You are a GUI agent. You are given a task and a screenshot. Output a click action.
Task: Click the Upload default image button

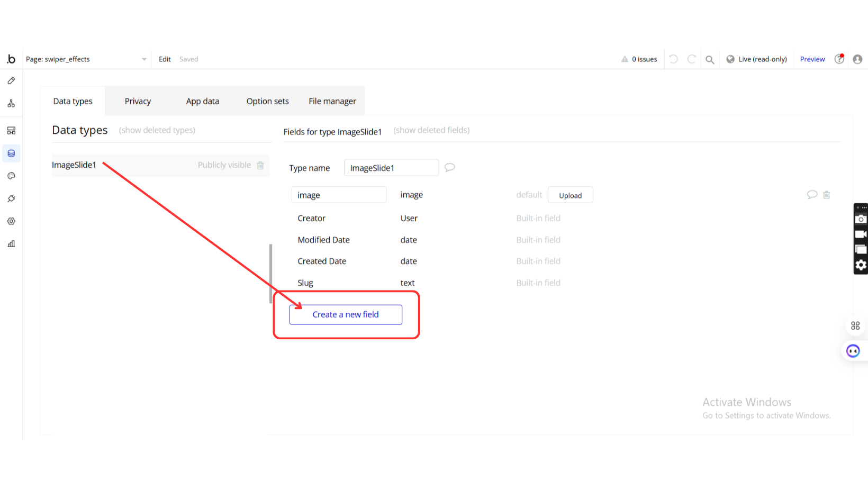(570, 195)
